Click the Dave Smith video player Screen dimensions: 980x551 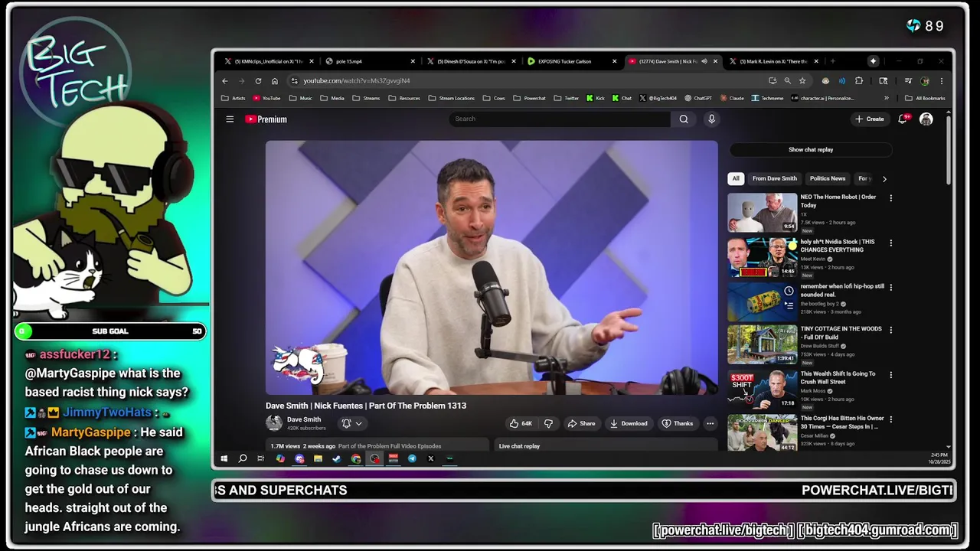coord(492,267)
